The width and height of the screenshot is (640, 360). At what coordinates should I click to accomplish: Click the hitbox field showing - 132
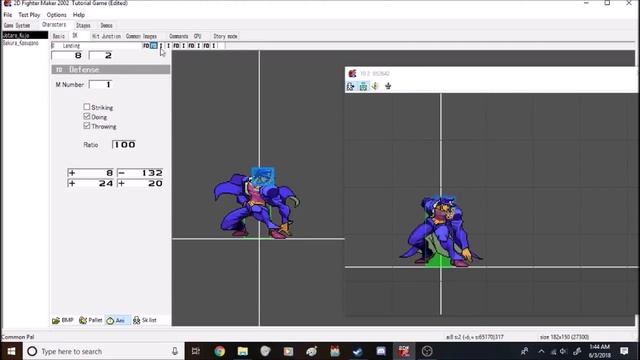[140, 173]
